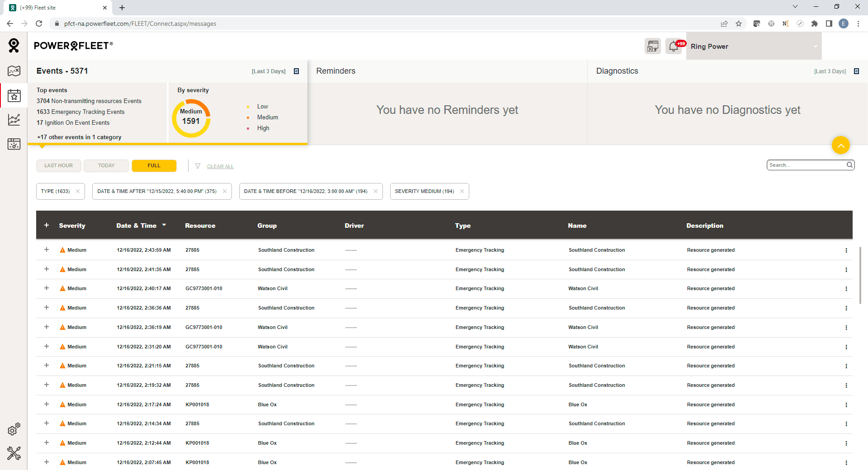The width and height of the screenshot is (868, 470).
Task: Open the reports chart sidebar icon
Action: (14, 120)
